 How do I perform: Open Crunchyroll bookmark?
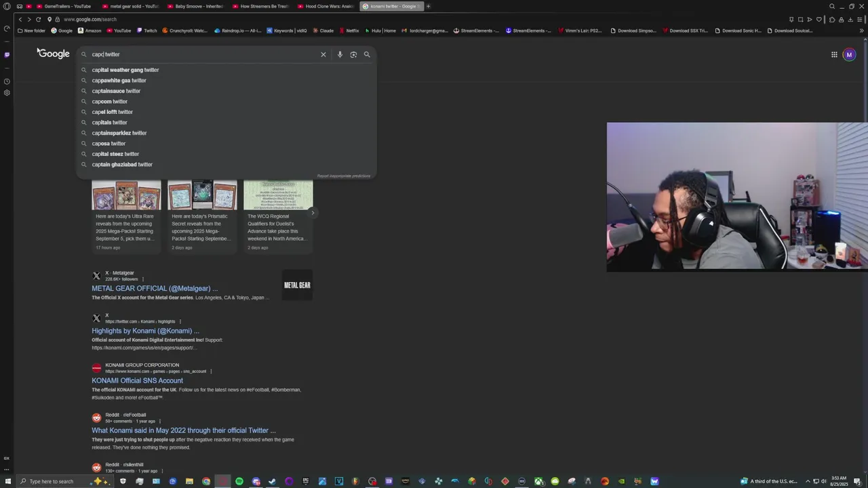point(185,30)
